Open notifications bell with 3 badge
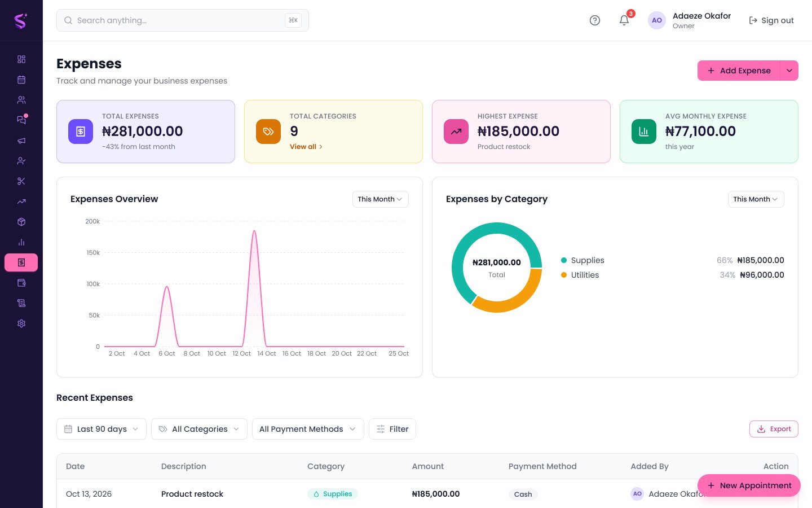 click(624, 20)
